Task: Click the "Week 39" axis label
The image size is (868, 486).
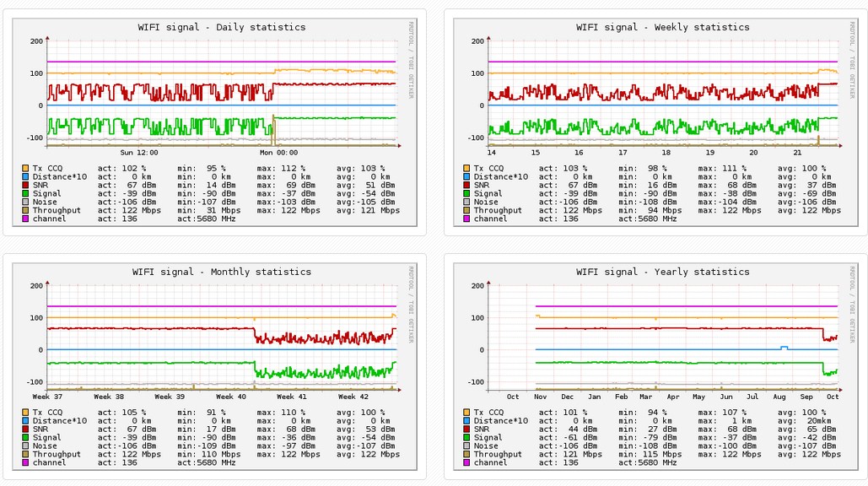Action: [170, 397]
